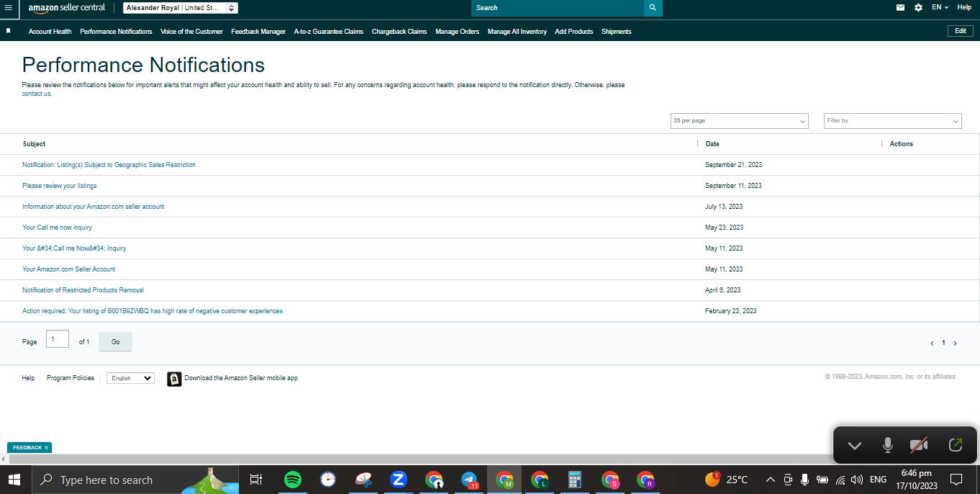Open Your Call me now inquiry
This screenshot has height=494, width=980.
pyautogui.click(x=57, y=228)
